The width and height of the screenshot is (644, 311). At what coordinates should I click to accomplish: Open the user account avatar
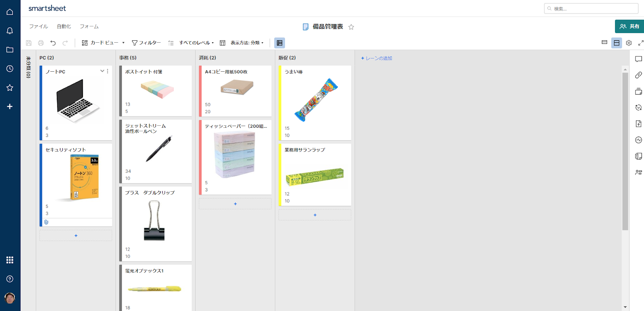coord(10,298)
